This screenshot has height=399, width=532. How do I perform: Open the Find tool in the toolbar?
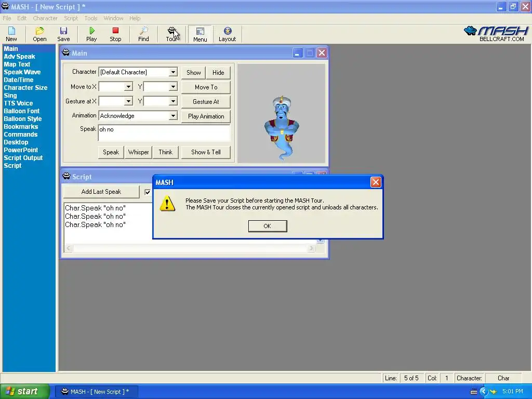tap(143, 34)
